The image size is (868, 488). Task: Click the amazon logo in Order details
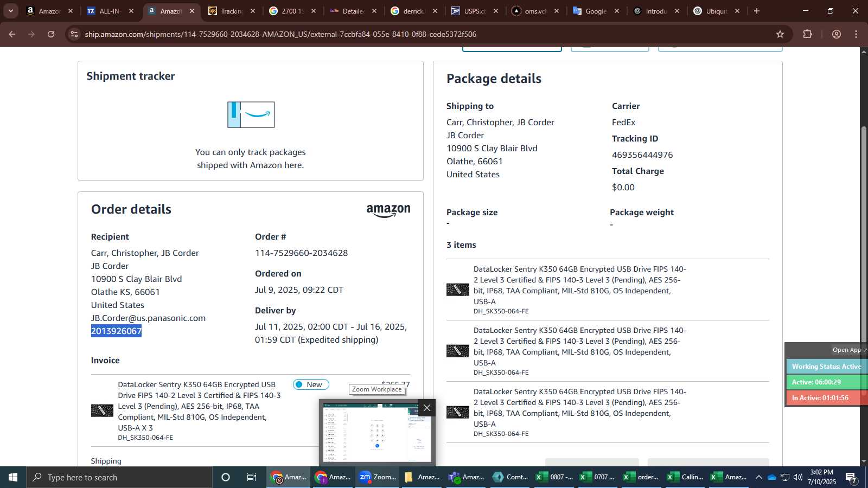pyautogui.click(x=388, y=210)
